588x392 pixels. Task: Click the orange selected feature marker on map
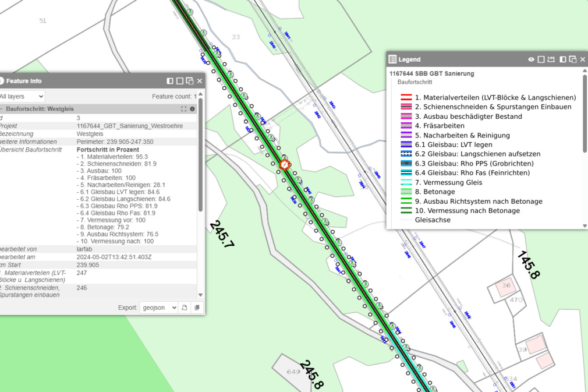point(285,165)
